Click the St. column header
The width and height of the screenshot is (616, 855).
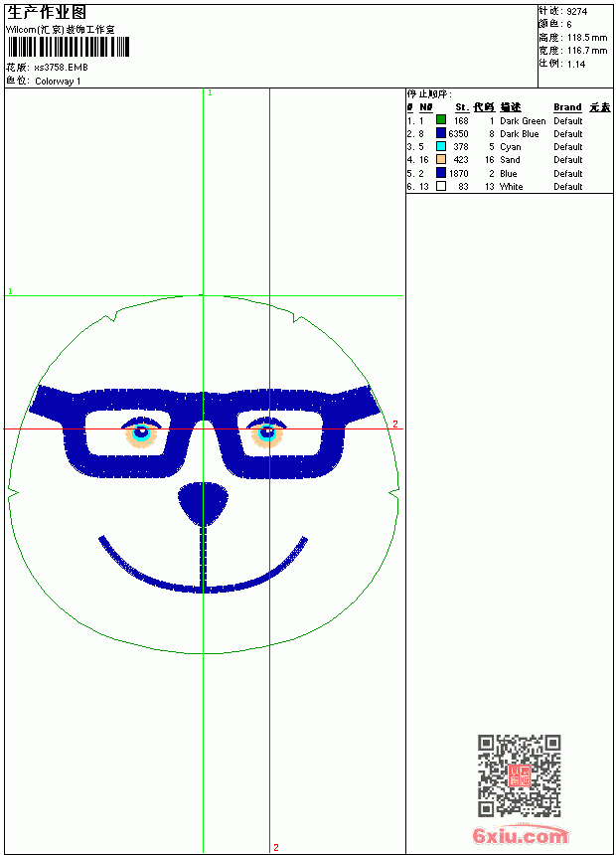[x=462, y=107]
